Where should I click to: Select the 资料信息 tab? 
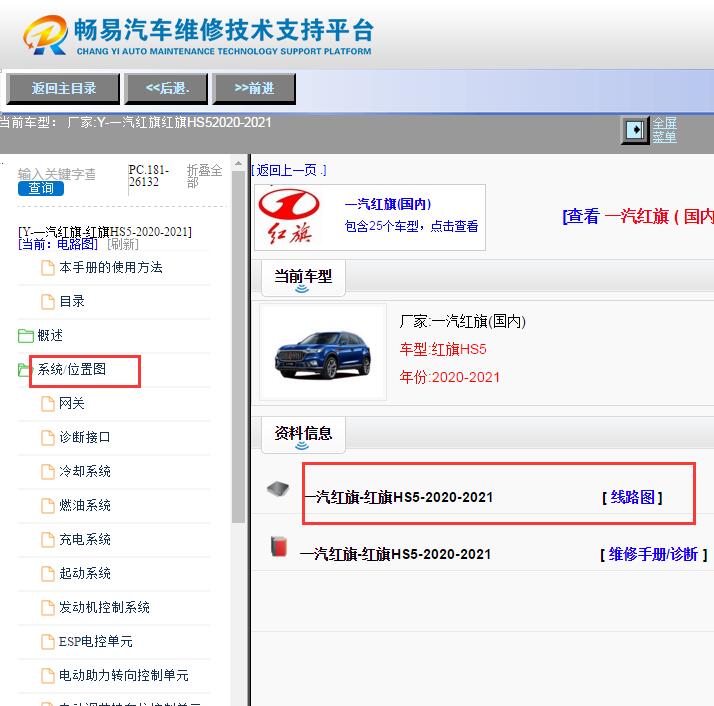[x=303, y=435]
